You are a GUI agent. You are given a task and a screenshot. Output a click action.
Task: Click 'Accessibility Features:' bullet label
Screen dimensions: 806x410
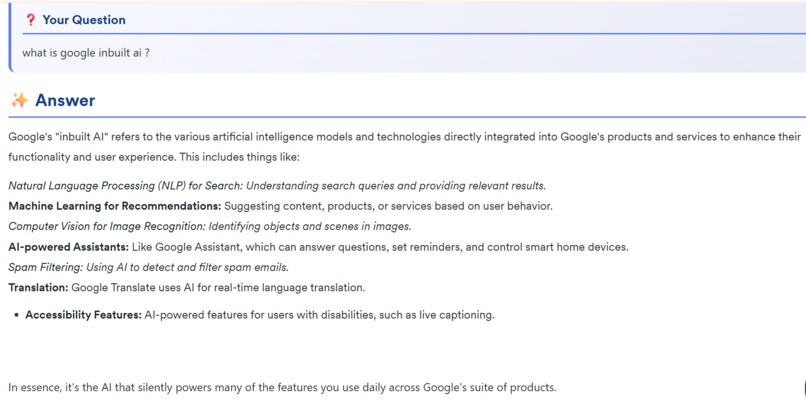(83, 315)
